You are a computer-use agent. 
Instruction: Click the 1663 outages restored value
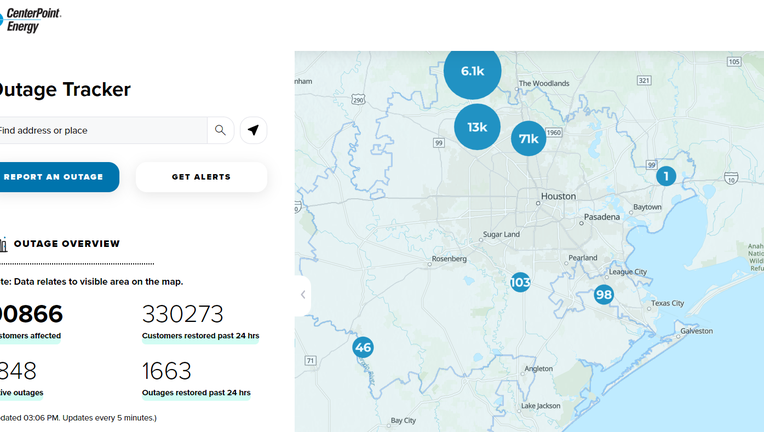[166, 371]
